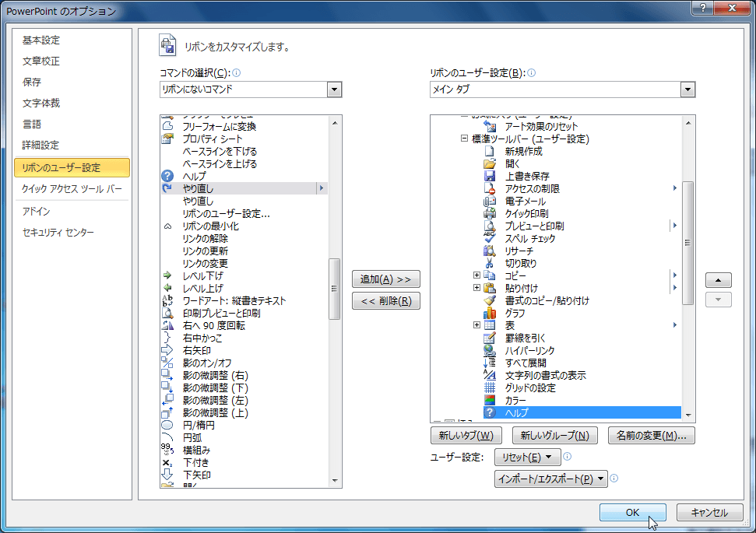This screenshot has width=756, height=533.
Task: Click the クイック印刷 printer icon
Action: click(x=490, y=213)
